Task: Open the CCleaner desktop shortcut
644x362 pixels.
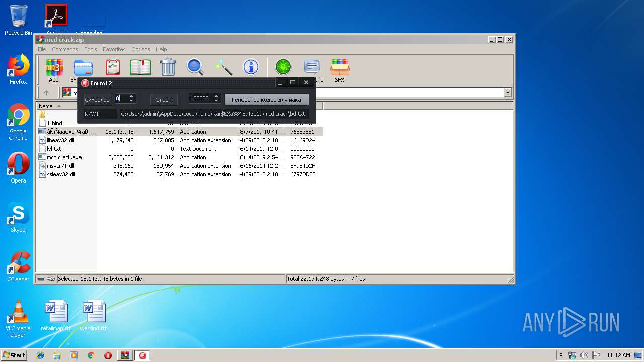Action: click(x=18, y=266)
